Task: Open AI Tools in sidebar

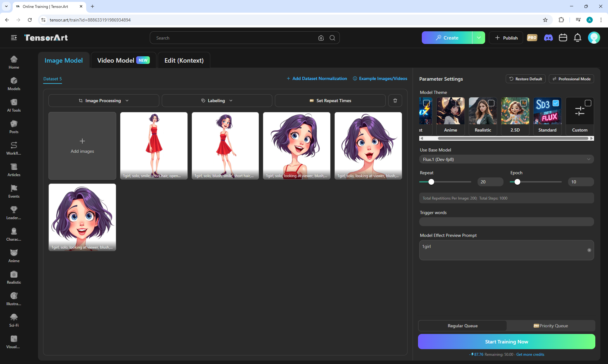Action: 14,105
